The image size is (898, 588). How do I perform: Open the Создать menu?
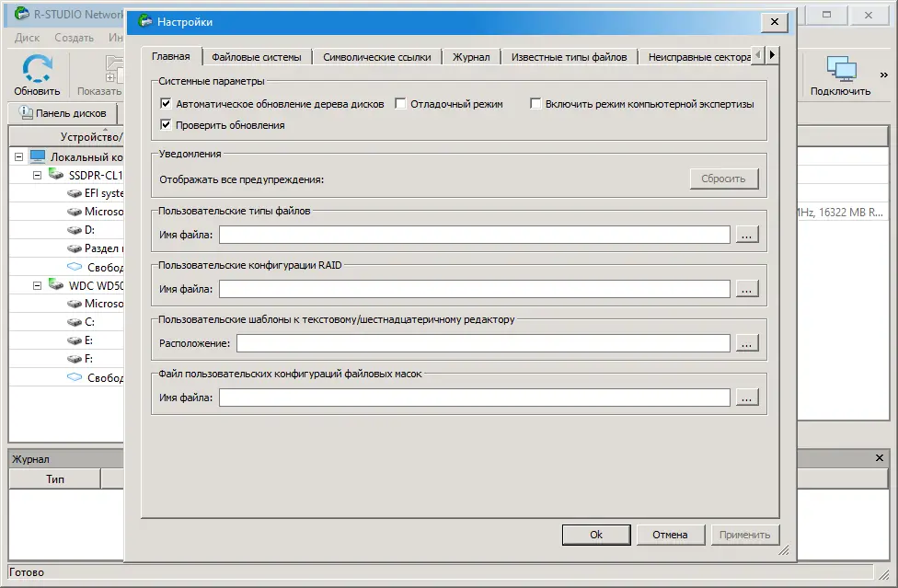tap(74, 38)
